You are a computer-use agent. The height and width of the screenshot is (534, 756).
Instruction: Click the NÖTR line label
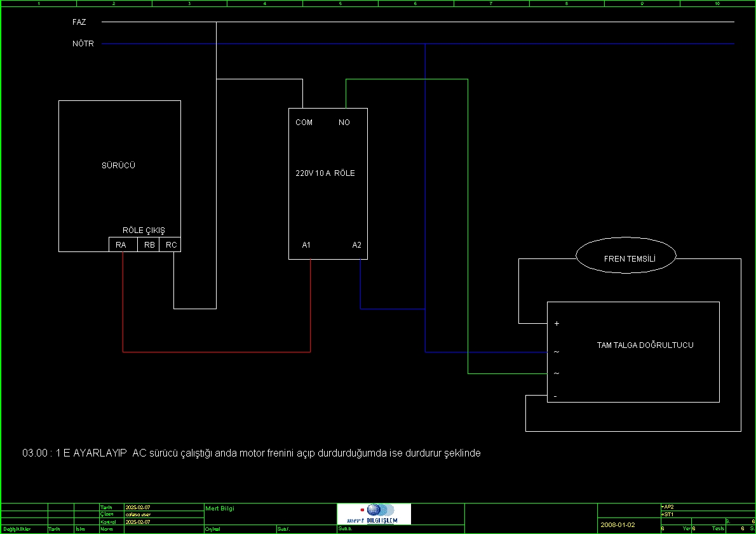tap(83, 43)
